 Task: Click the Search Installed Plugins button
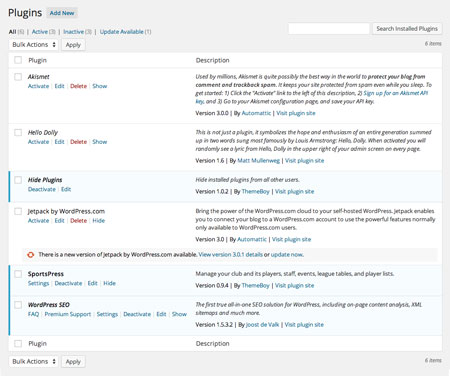[x=407, y=29]
